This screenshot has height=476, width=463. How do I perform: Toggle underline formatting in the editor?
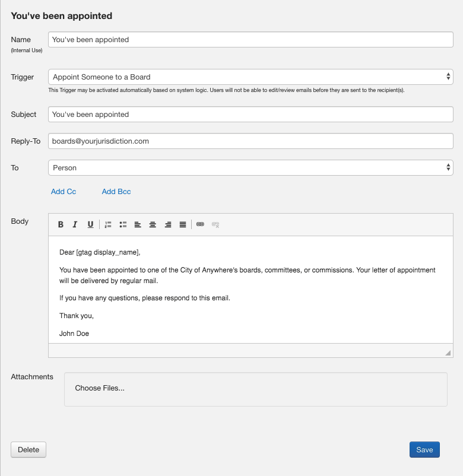(x=90, y=224)
